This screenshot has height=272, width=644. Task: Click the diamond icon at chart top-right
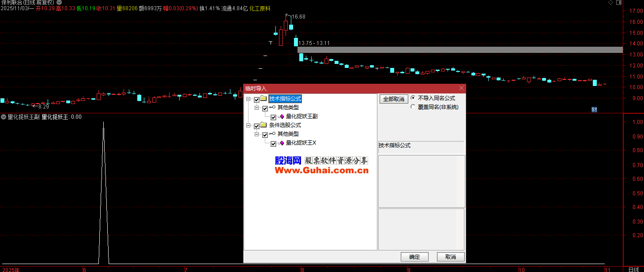[610, 3]
